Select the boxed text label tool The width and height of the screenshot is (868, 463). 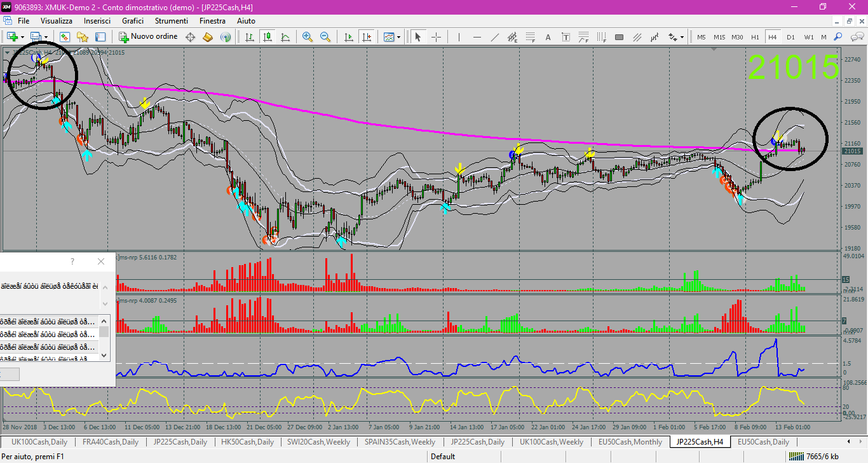pyautogui.click(x=566, y=37)
